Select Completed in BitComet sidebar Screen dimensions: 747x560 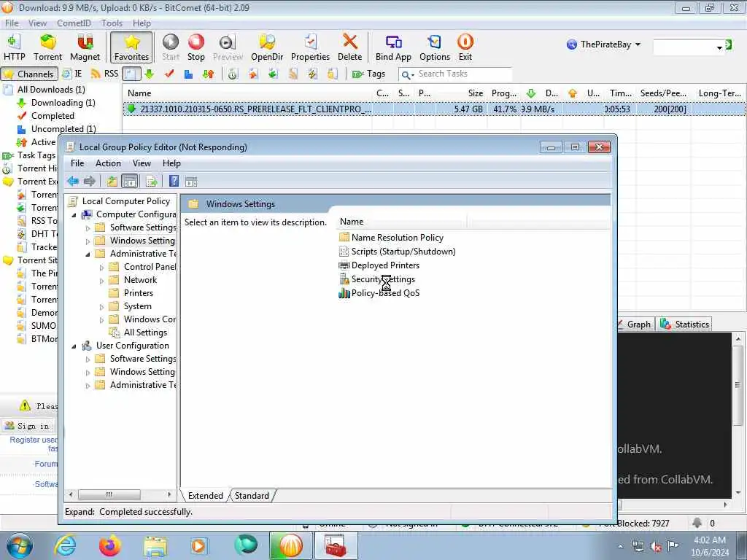point(53,116)
